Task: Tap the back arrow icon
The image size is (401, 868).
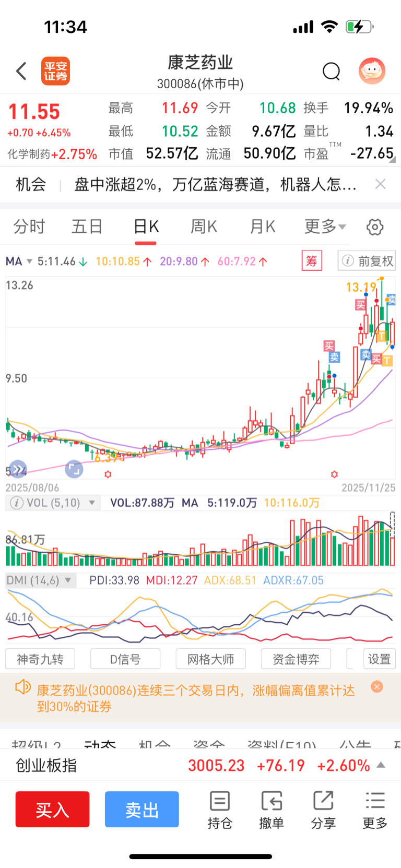Action: (21, 71)
